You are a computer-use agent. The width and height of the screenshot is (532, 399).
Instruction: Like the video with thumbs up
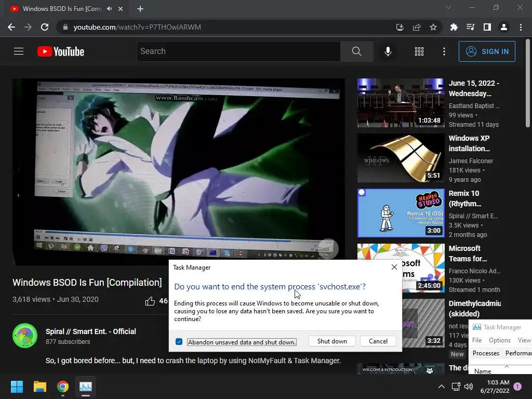tap(150, 301)
